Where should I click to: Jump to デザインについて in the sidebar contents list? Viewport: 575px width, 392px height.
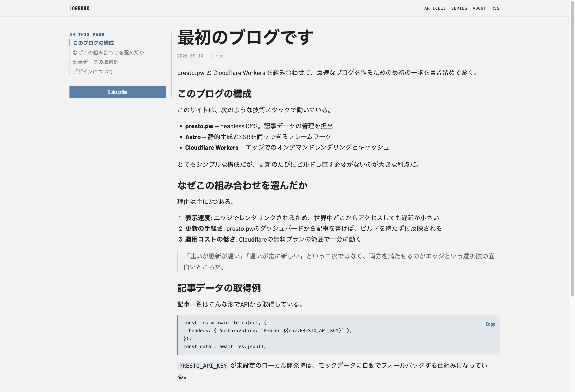click(x=92, y=71)
